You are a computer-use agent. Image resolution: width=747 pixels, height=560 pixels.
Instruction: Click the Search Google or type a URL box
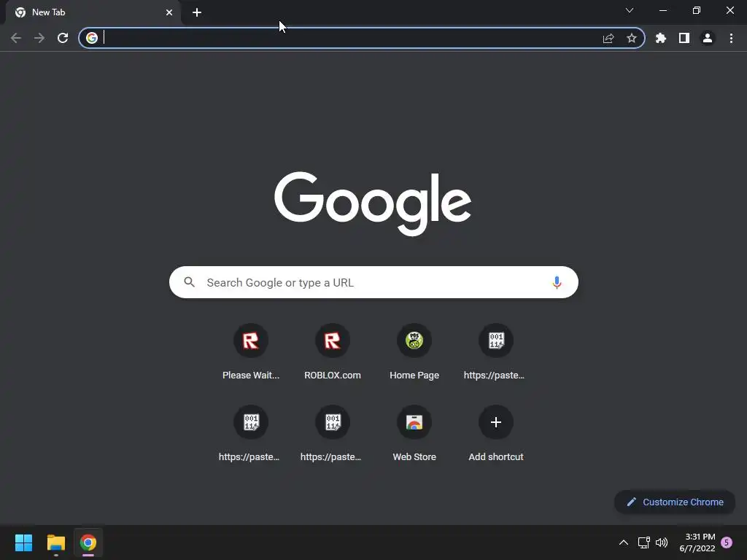pos(374,282)
